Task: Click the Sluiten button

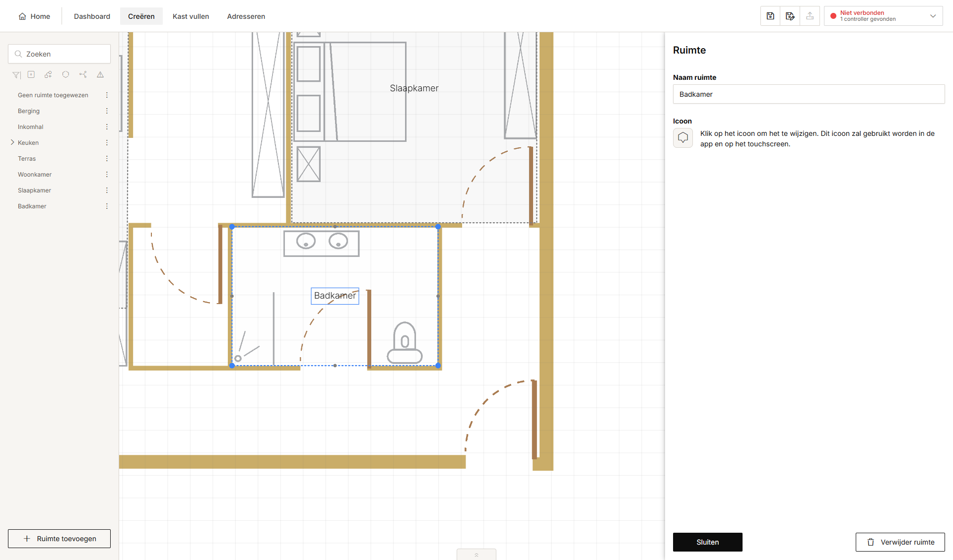Action: (x=708, y=542)
